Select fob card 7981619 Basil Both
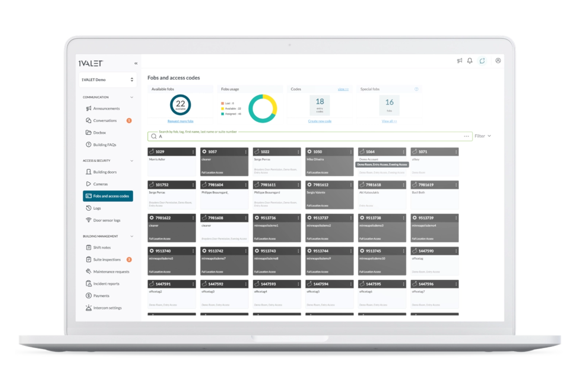The height and width of the screenshot is (392, 578). coord(435,195)
